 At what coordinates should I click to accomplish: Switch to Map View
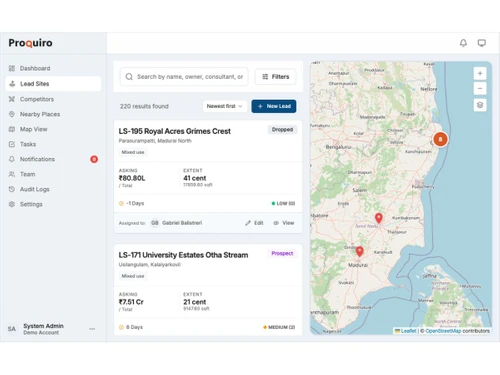[34, 129]
